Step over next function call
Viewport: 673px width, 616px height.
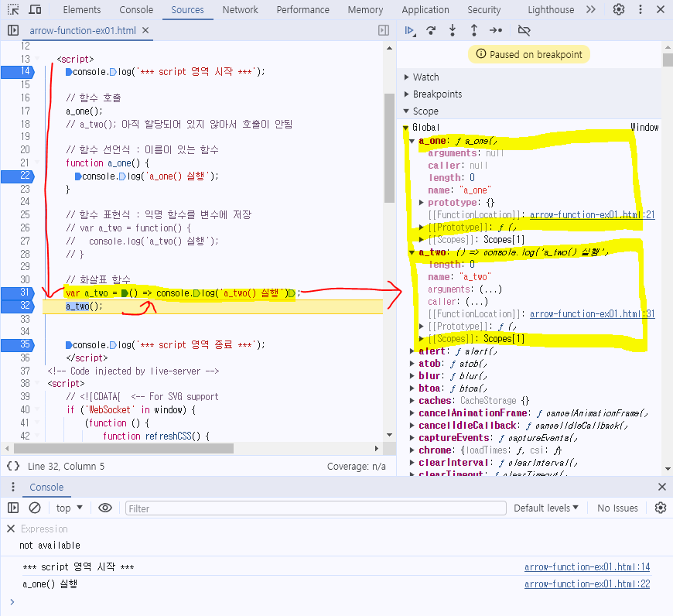pyautogui.click(x=431, y=30)
